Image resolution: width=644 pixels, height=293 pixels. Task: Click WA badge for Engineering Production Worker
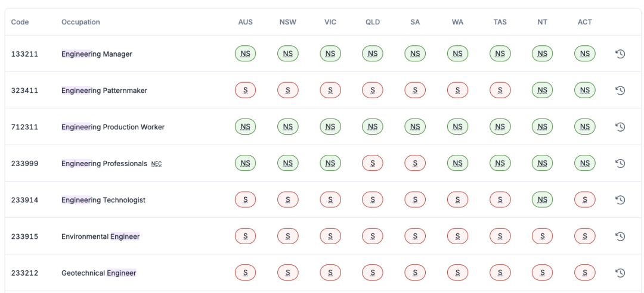pos(457,127)
